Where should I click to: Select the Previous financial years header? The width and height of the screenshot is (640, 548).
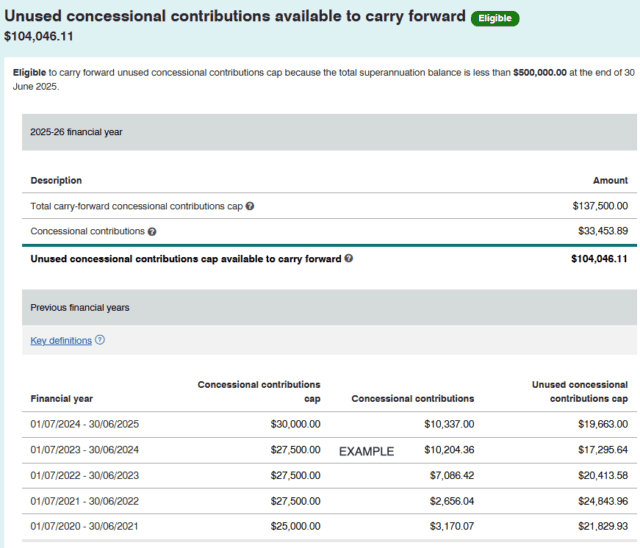pyautogui.click(x=329, y=307)
